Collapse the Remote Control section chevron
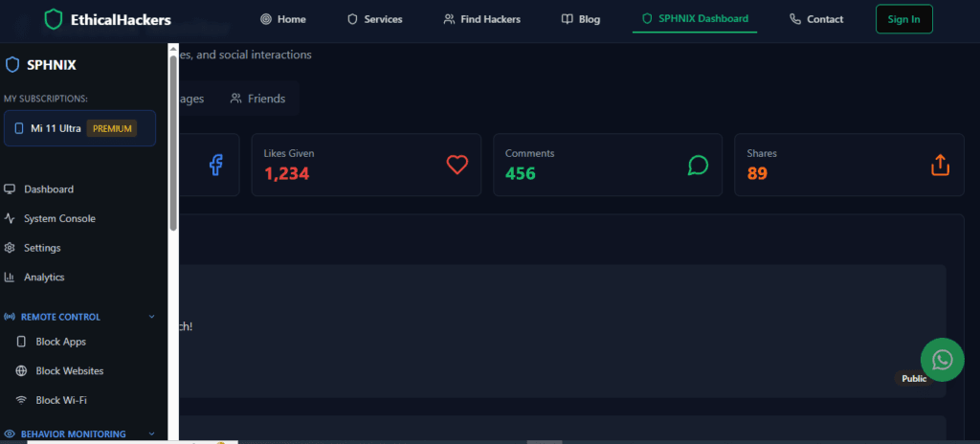Image resolution: width=980 pixels, height=444 pixels. click(151, 317)
